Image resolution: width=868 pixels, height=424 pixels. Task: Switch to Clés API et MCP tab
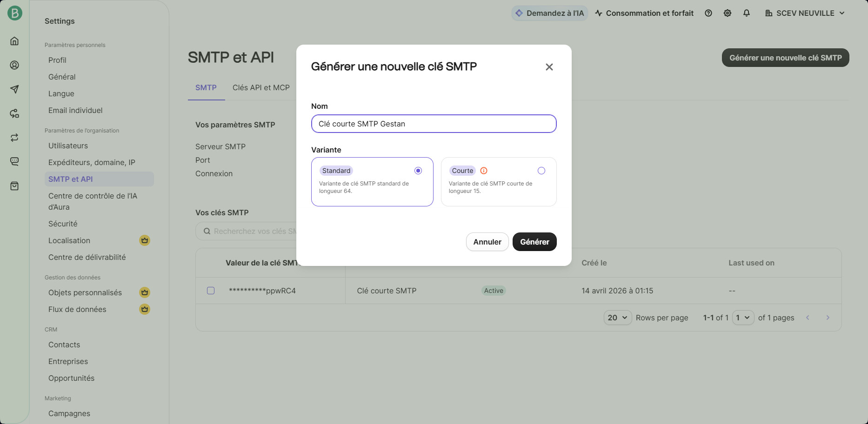click(x=261, y=87)
